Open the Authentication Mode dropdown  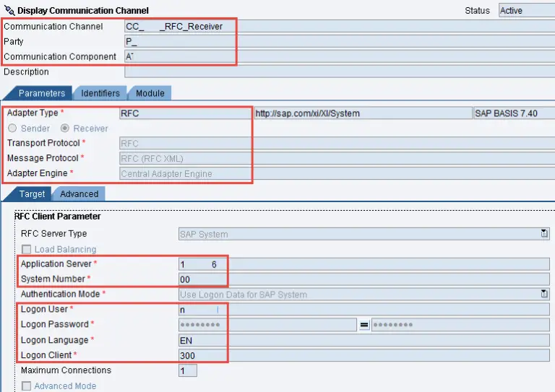(x=543, y=294)
